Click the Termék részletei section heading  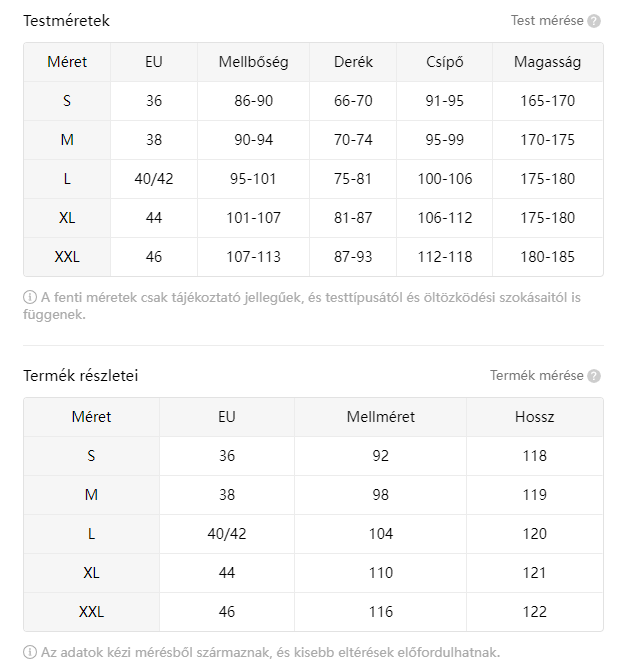80,376
